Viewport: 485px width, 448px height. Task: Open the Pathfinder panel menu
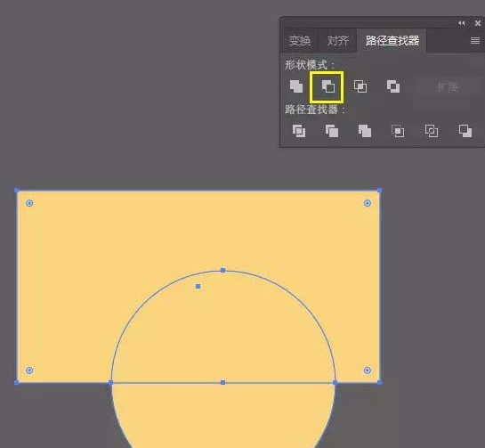tap(475, 41)
